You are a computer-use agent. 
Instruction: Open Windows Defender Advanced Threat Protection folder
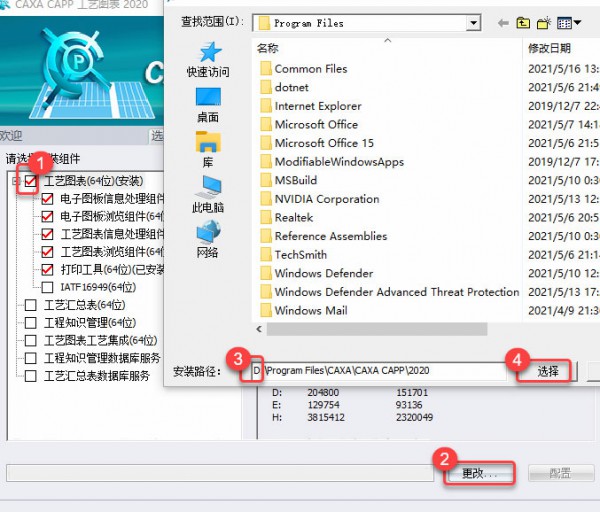point(389,292)
